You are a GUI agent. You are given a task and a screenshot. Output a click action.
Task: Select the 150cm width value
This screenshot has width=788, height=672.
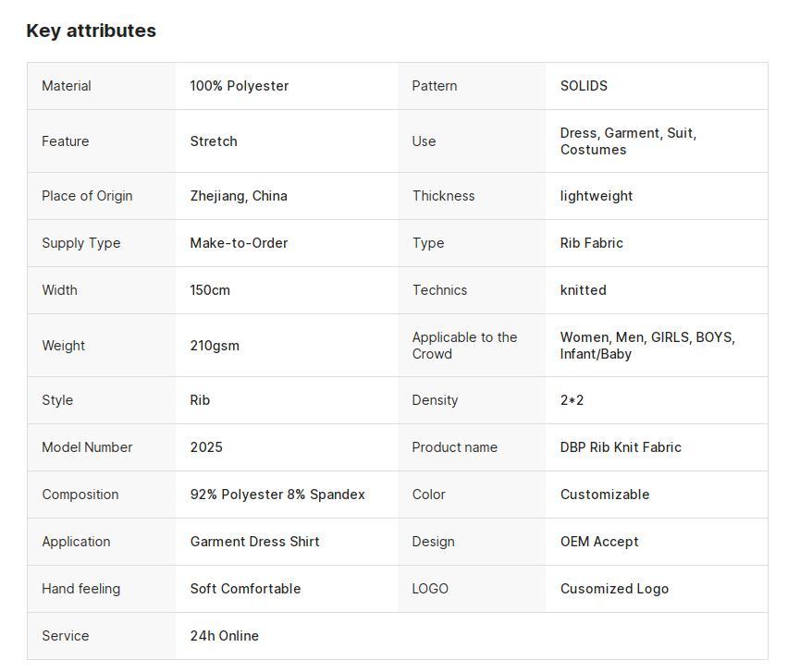pyautogui.click(x=210, y=290)
